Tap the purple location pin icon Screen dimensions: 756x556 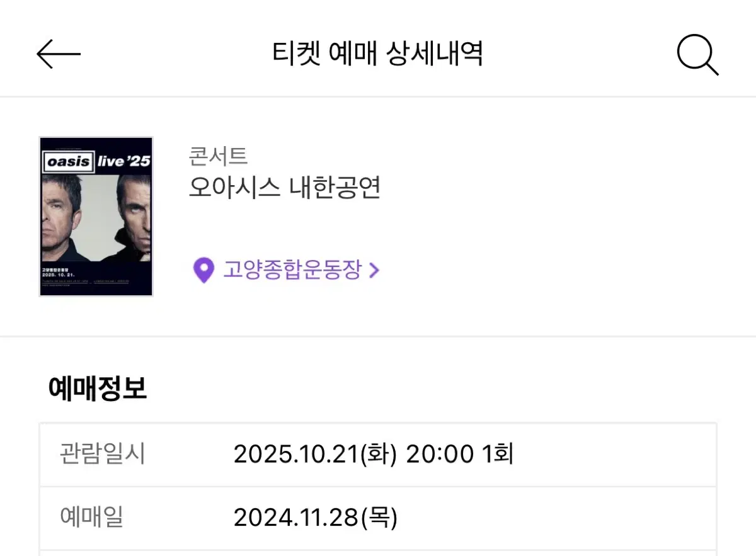(203, 271)
